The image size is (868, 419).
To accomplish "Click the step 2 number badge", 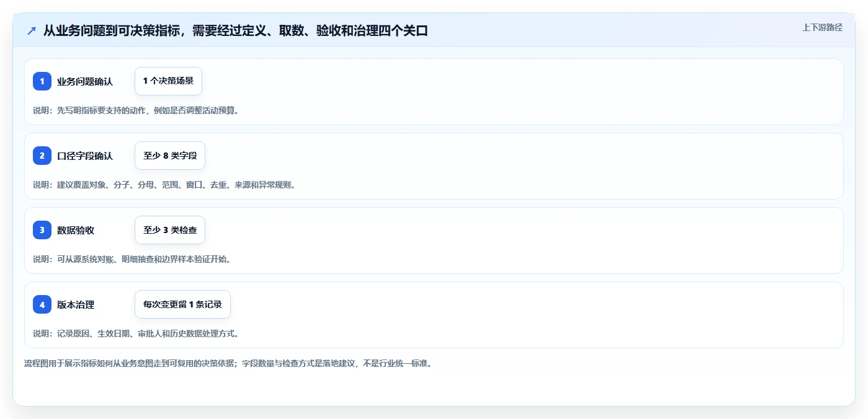I will pos(42,156).
